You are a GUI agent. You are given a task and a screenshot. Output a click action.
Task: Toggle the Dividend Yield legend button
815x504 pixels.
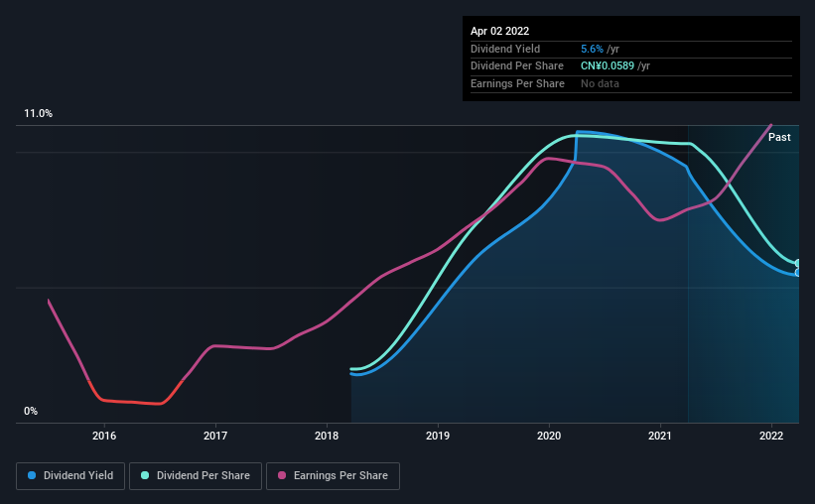coord(70,476)
